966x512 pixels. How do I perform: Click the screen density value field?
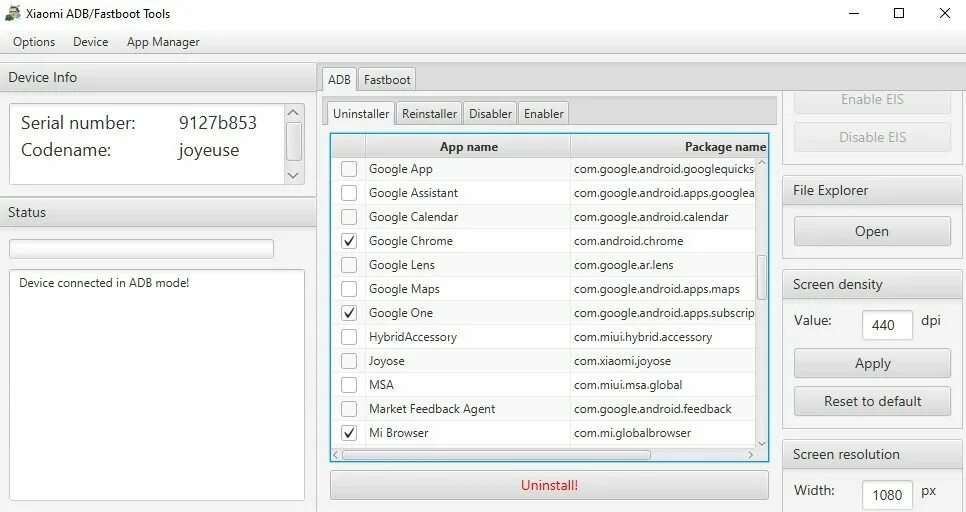tap(887, 325)
